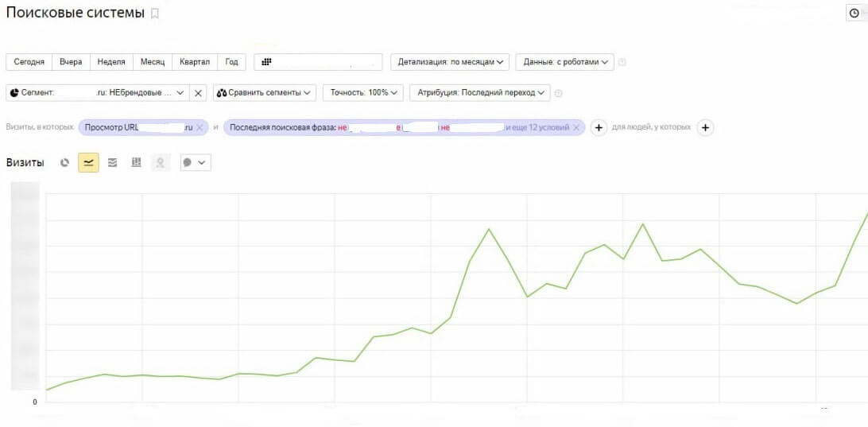Add a visit condition with plus button

coord(599,127)
